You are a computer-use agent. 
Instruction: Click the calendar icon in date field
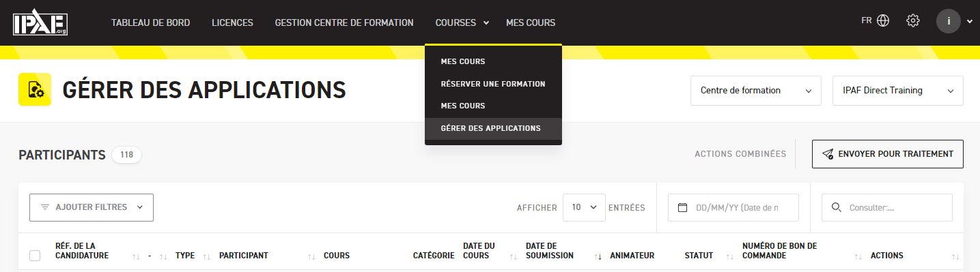coord(682,207)
